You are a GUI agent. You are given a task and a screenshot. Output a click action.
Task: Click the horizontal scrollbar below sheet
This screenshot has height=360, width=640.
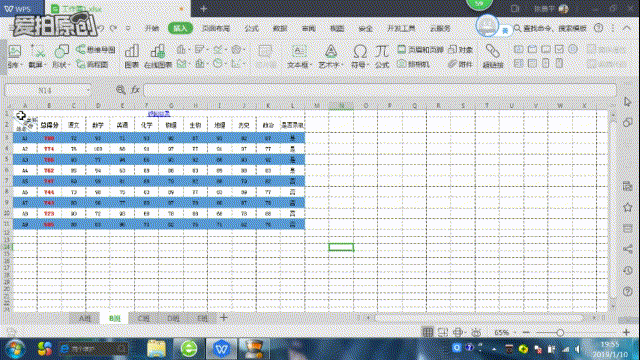click(x=478, y=318)
